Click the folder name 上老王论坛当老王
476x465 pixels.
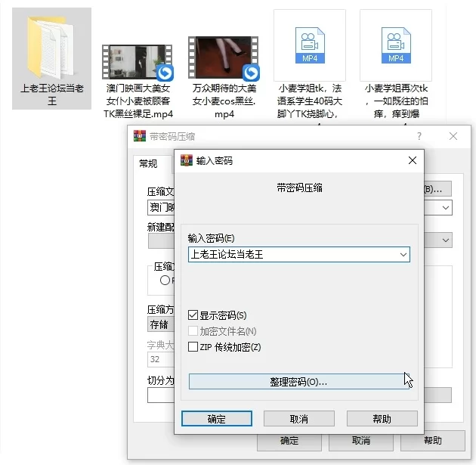pos(52,95)
